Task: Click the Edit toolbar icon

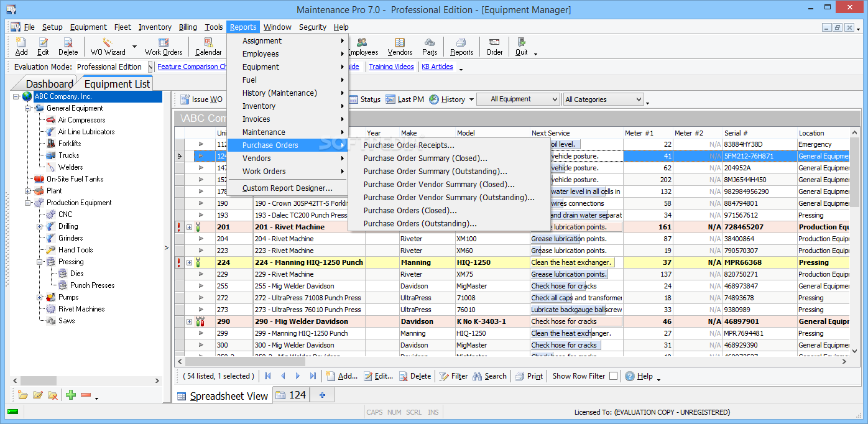Action: 43,47
